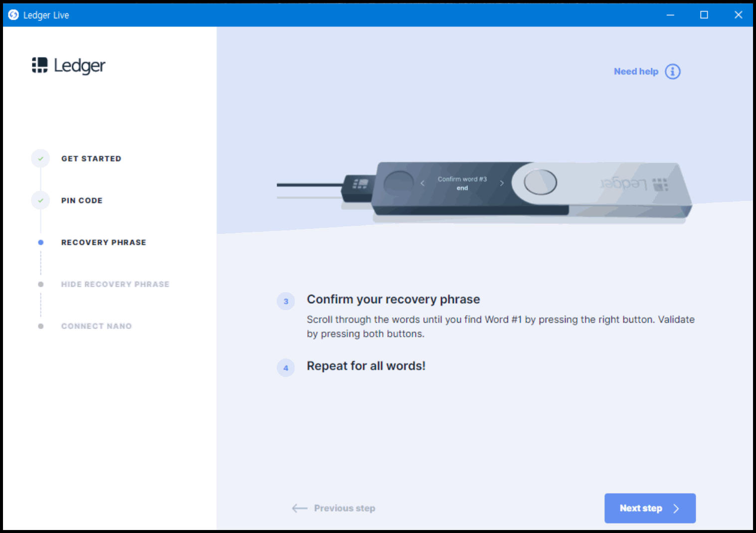Maximize the Ledger Live window
The width and height of the screenshot is (756, 533).
tap(704, 15)
